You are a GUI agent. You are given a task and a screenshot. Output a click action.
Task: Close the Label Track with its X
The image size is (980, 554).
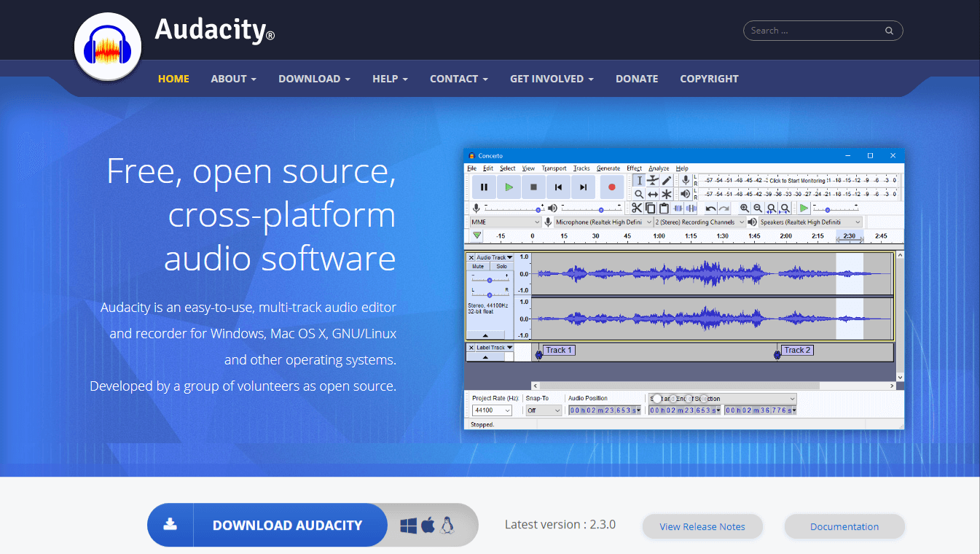[471, 348]
